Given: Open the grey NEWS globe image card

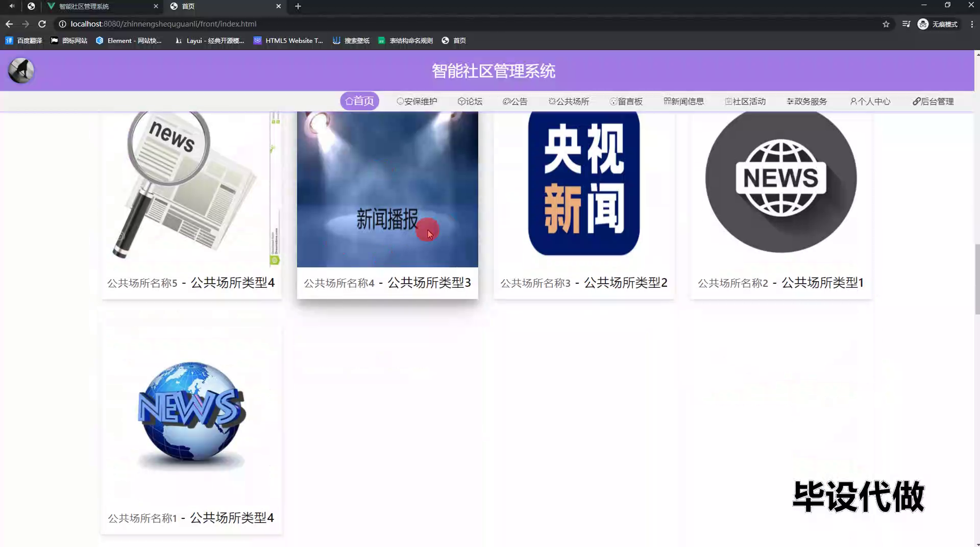Looking at the screenshot, I should 781,189.
